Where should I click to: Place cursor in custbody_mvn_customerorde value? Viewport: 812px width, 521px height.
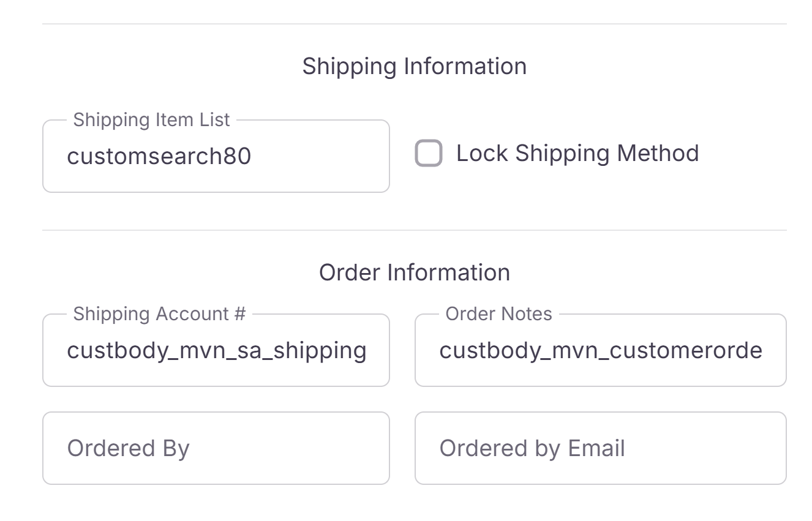(600, 351)
